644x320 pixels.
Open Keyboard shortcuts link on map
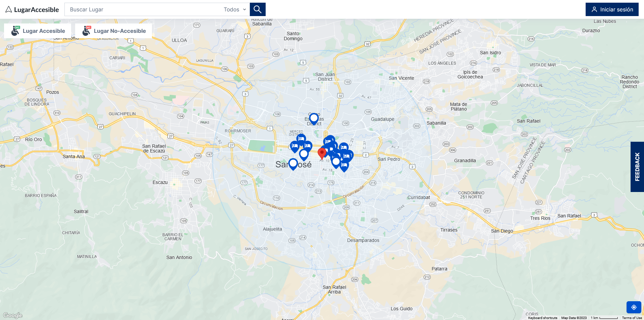[x=542, y=318]
